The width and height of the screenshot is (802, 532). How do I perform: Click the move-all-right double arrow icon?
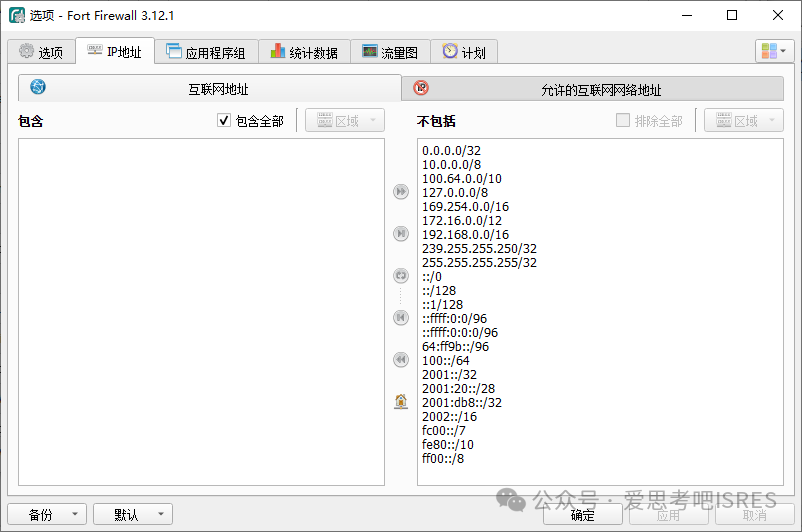tap(401, 191)
